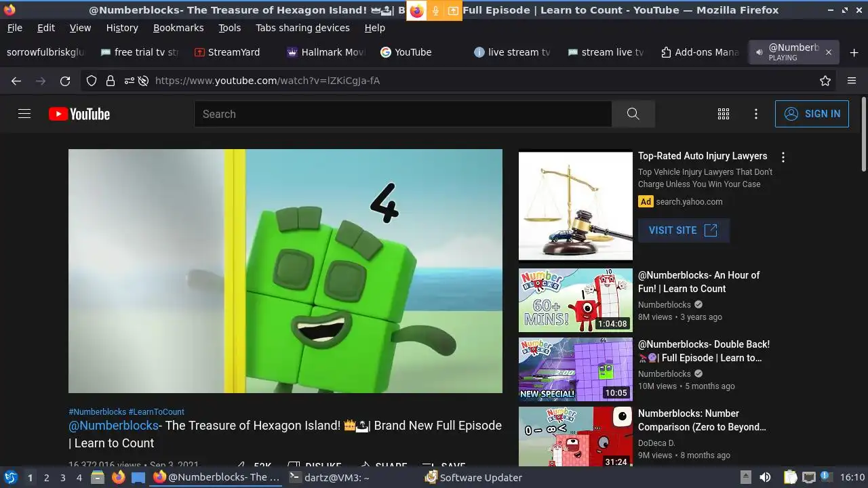Open the Tools menu
Viewport: 868px width, 488px height.
(x=229, y=28)
